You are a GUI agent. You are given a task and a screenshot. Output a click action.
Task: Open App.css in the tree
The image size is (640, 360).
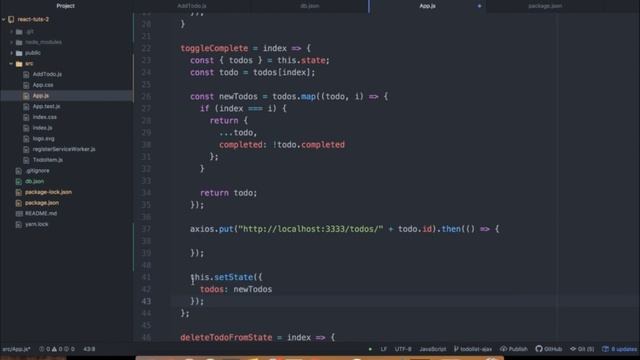(43, 85)
